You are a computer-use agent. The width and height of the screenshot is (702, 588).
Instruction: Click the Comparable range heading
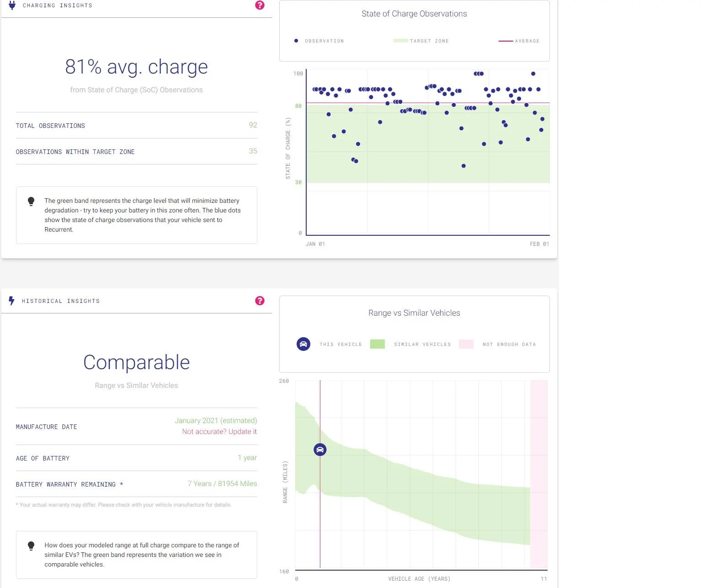tap(136, 362)
